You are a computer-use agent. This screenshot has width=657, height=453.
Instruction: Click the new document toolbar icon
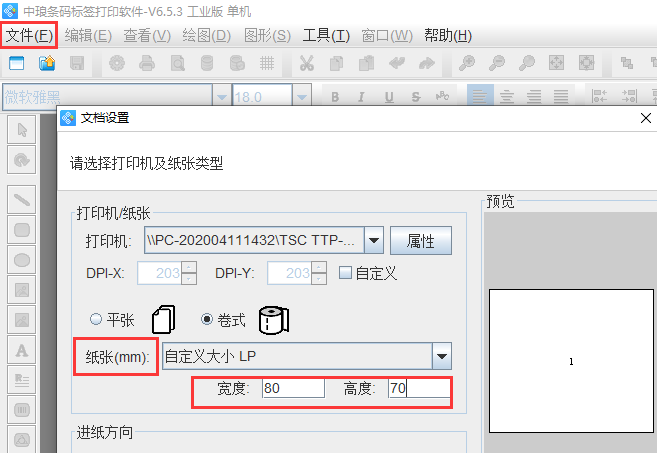pyautogui.click(x=16, y=63)
